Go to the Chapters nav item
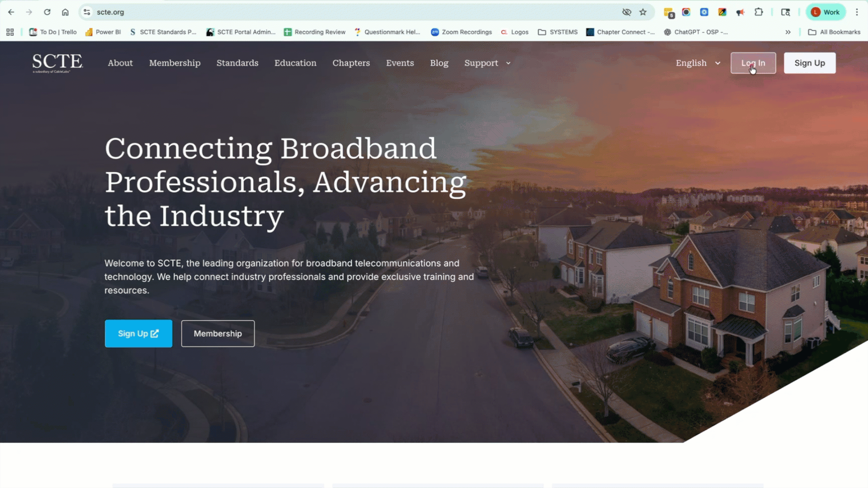The width and height of the screenshot is (868, 488). [351, 63]
